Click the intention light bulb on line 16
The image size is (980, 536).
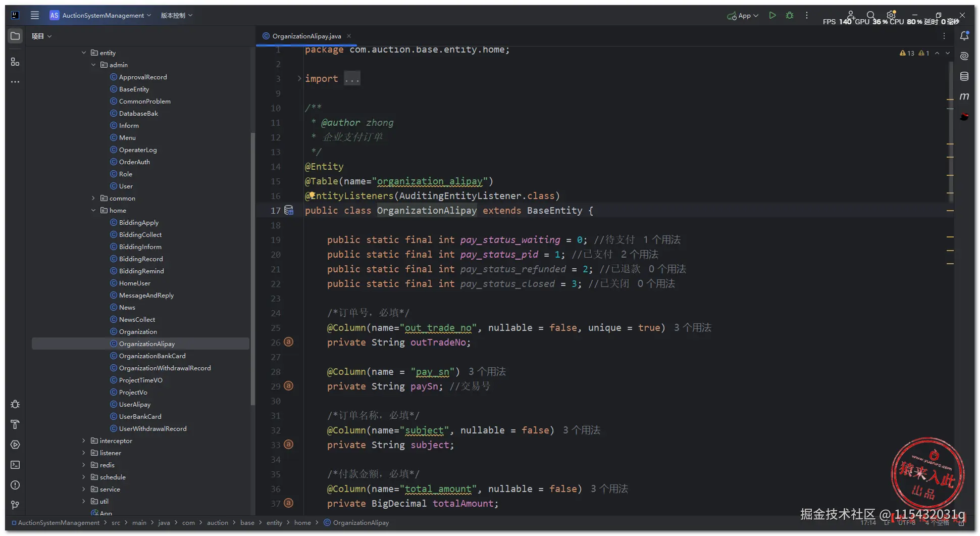coord(312,195)
